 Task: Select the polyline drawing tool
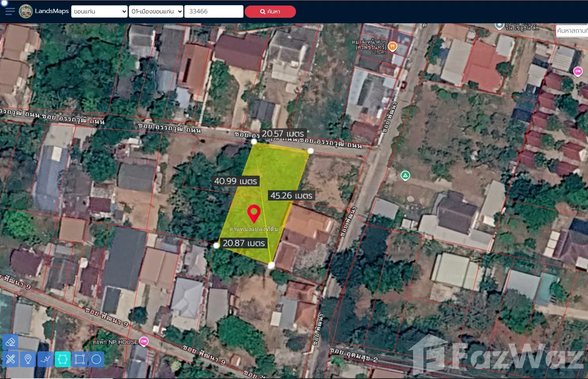(x=45, y=359)
